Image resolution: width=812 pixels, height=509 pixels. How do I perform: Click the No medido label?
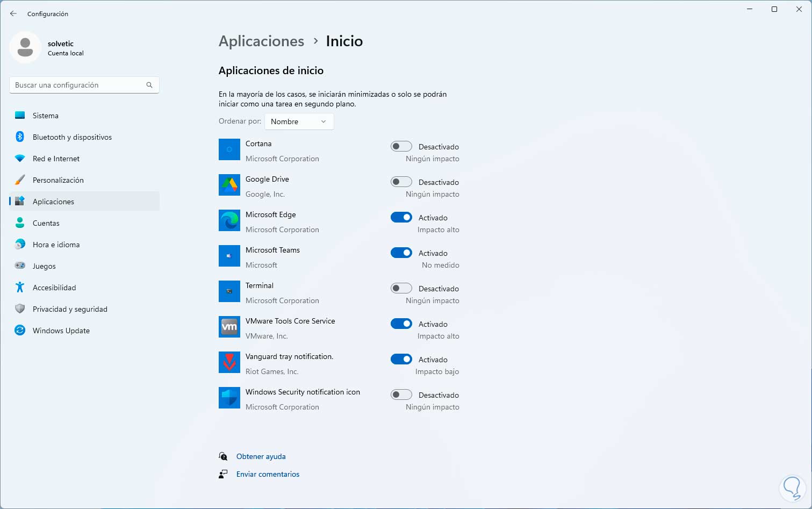pyautogui.click(x=441, y=265)
